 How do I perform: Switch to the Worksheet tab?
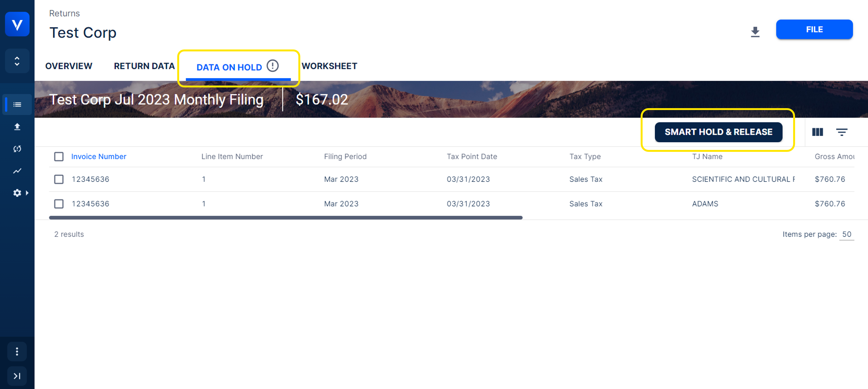(329, 66)
